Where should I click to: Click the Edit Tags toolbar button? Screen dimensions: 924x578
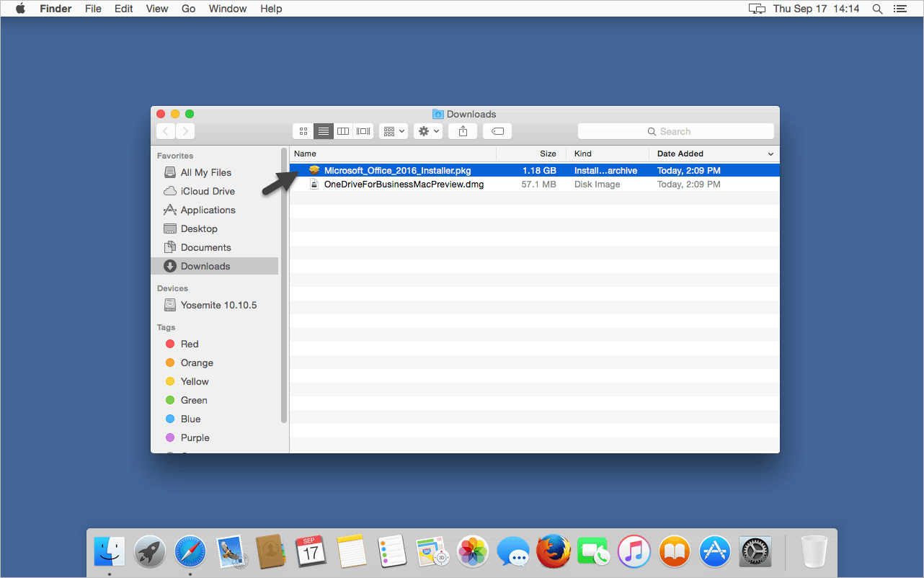pyautogui.click(x=497, y=131)
